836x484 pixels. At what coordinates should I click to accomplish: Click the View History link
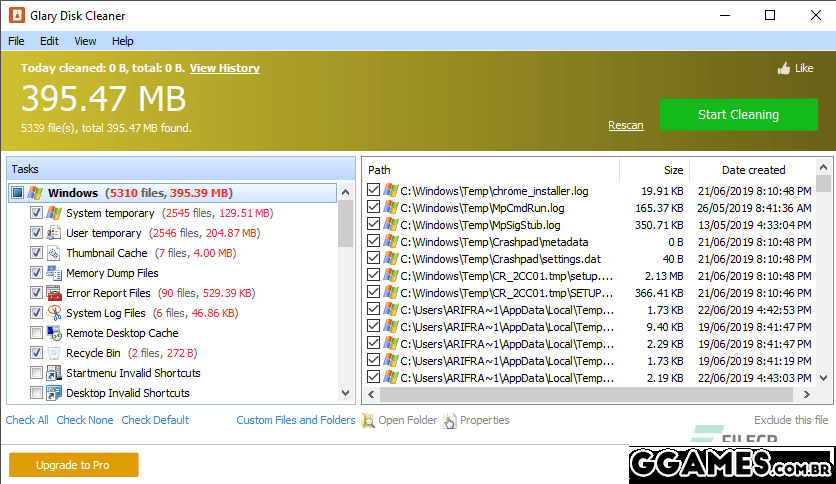click(224, 68)
